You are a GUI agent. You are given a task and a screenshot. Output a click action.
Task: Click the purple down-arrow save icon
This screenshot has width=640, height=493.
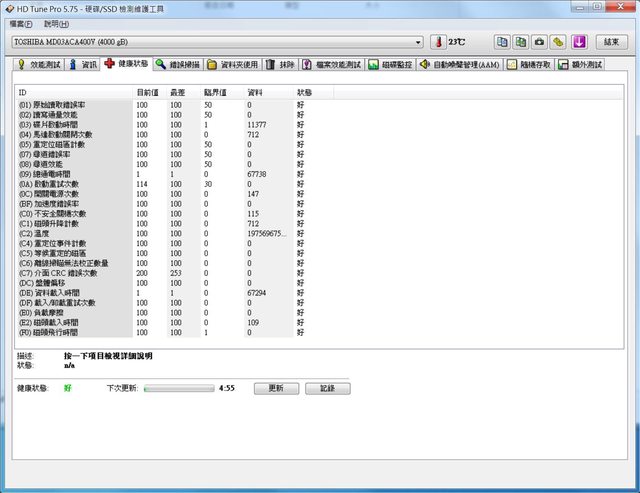(x=579, y=42)
